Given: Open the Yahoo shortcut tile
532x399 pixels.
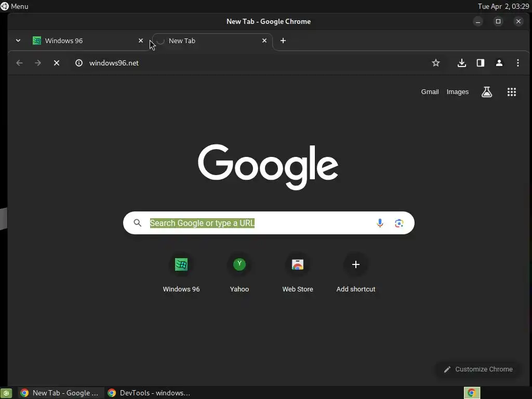Looking at the screenshot, I should pyautogui.click(x=239, y=273).
